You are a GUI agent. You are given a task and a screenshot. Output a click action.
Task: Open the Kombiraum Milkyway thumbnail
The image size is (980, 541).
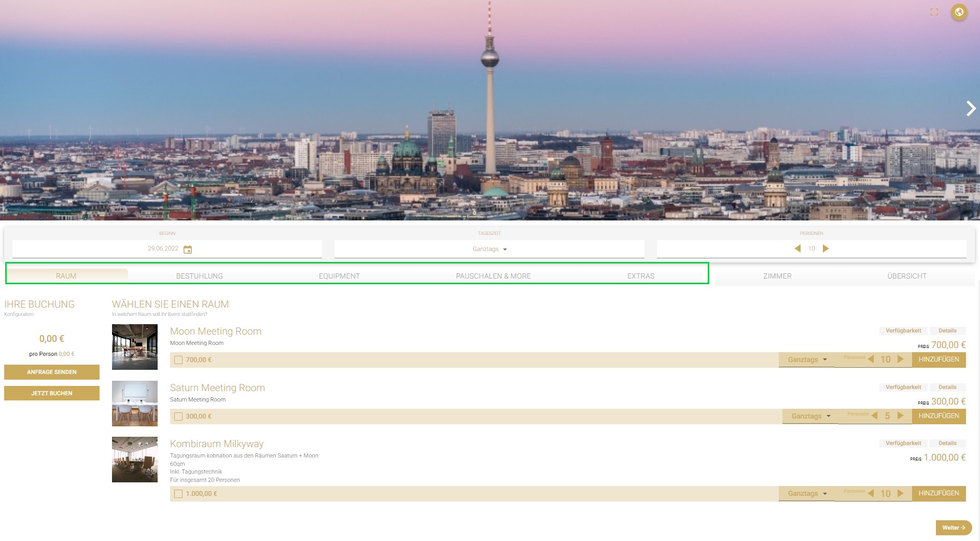(x=135, y=460)
